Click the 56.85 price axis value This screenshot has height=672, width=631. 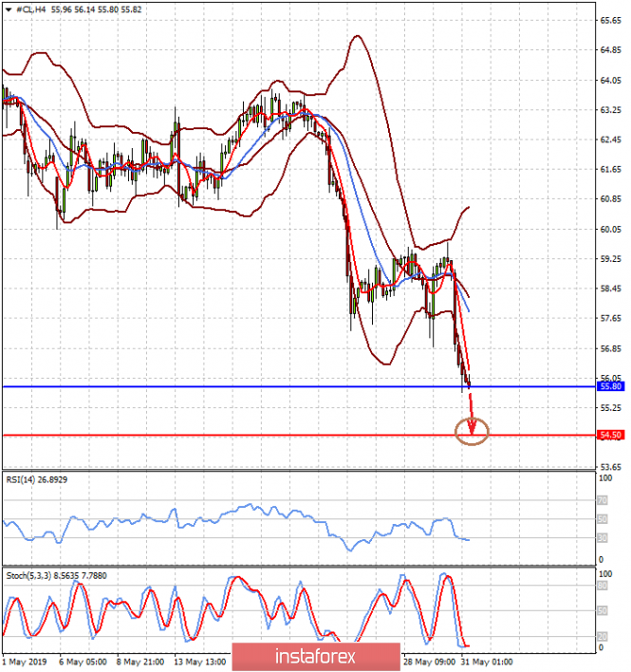(610, 348)
